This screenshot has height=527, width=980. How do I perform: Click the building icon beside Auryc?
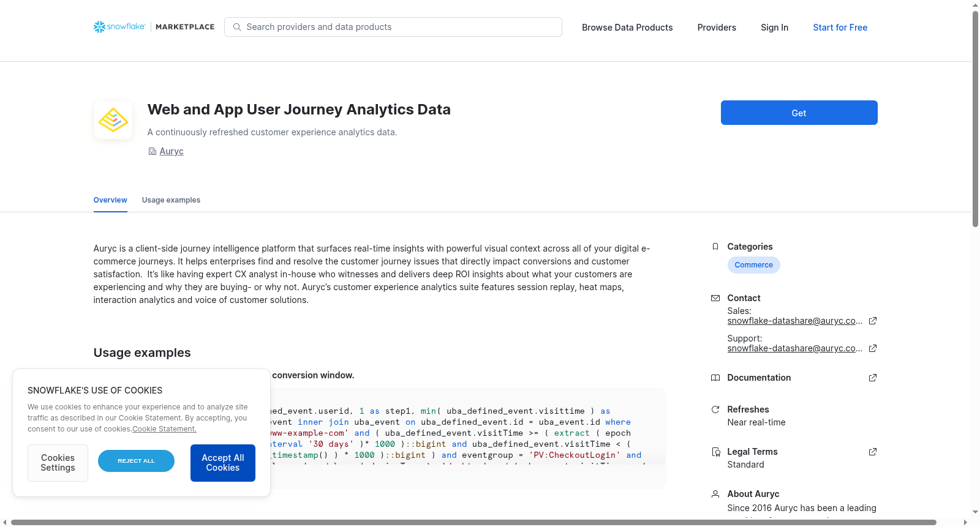coord(153,151)
